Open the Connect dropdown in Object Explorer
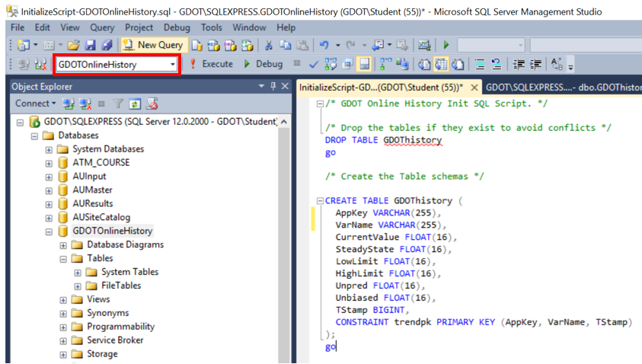 pos(36,104)
